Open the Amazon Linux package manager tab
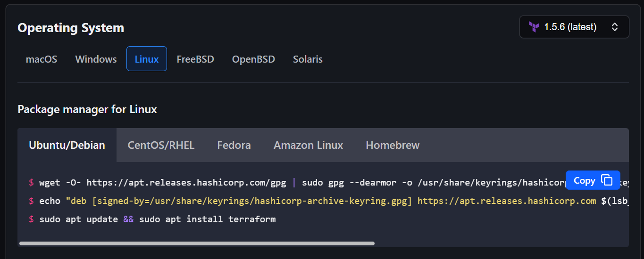Image resolution: width=644 pixels, height=259 pixels. point(308,145)
